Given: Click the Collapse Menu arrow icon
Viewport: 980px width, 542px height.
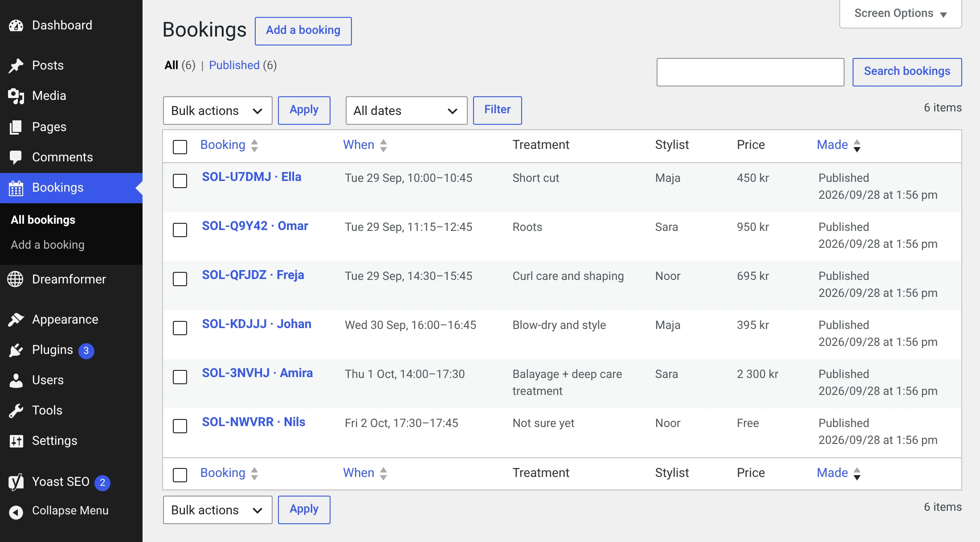Looking at the screenshot, I should (x=16, y=512).
